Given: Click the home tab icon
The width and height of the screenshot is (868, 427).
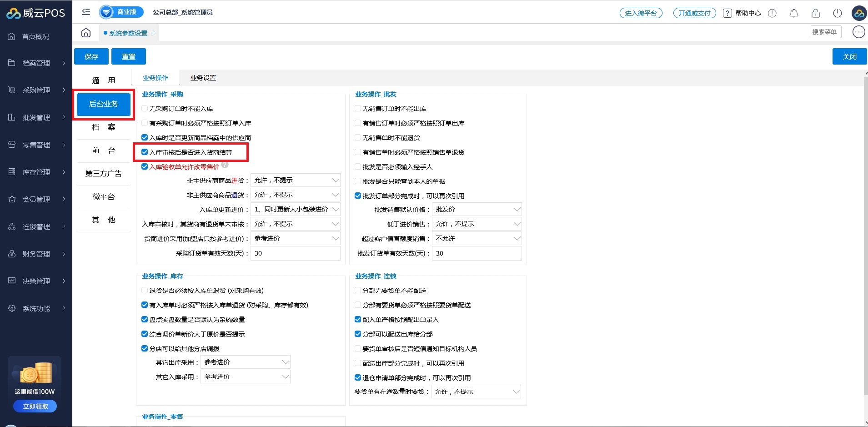Looking at the screenshot, I should [x=86, y=33].
